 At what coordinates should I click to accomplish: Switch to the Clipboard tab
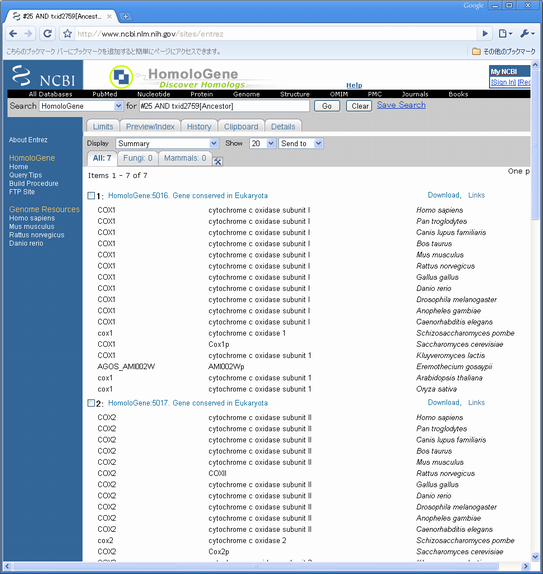[241, 126]
